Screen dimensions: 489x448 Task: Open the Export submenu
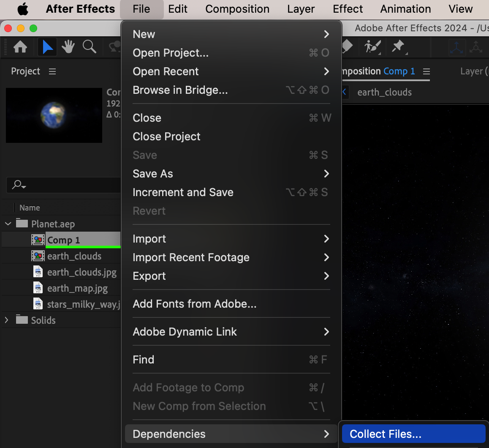click(231, 276)
